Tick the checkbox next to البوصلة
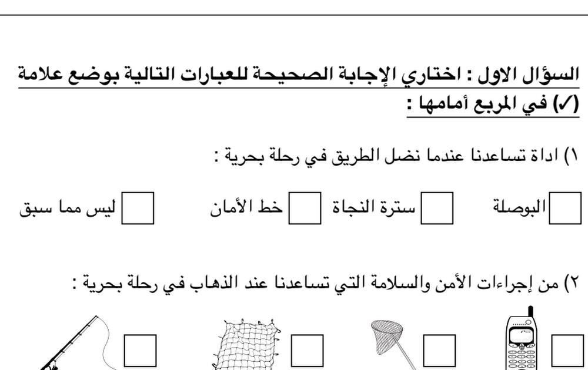 (x=565, y=208)
